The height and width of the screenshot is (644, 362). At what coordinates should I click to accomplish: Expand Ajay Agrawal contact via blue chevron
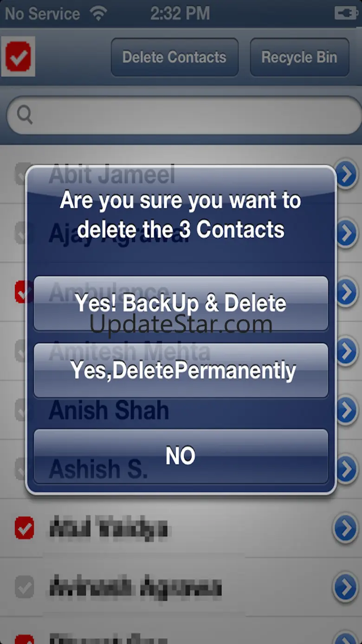(346, 234)
